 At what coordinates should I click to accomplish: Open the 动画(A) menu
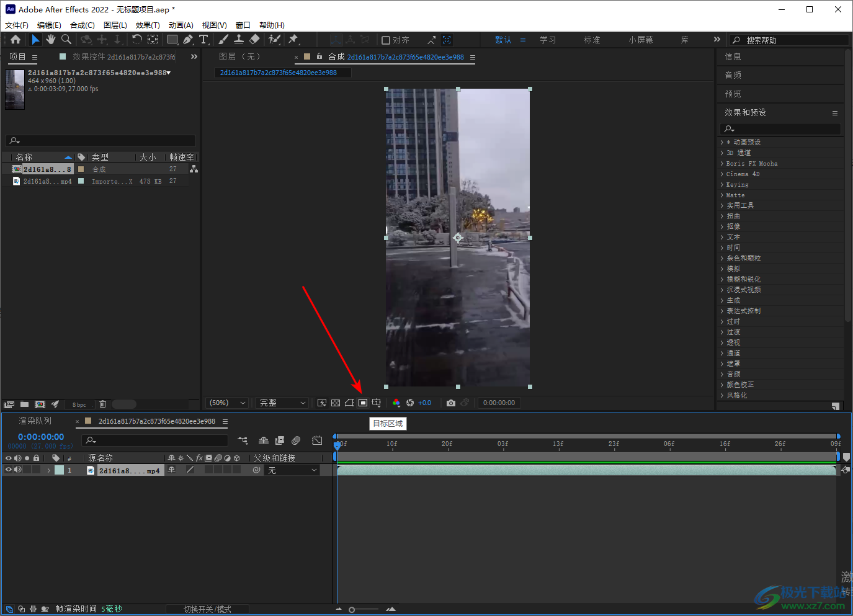181,25
